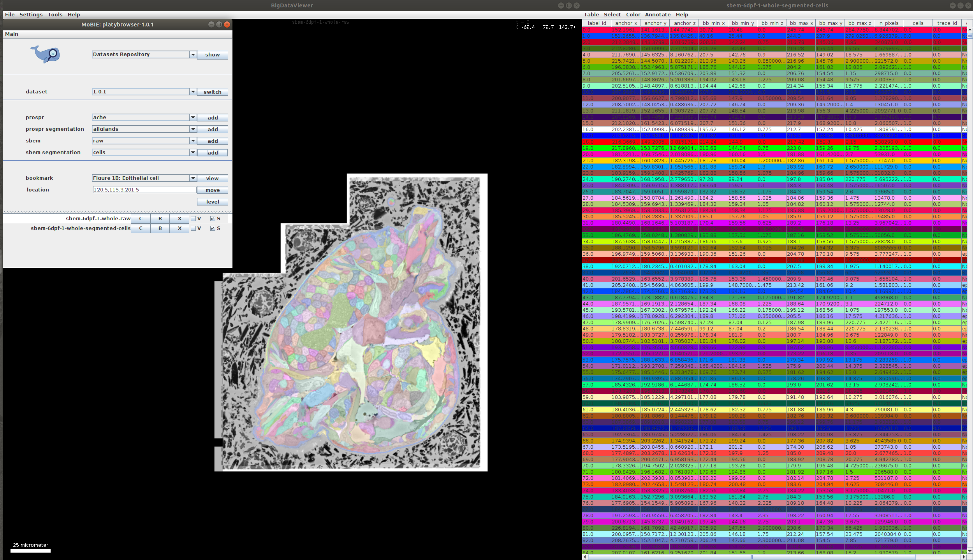Click the MoBIE whale logo icon

point(46,54)
